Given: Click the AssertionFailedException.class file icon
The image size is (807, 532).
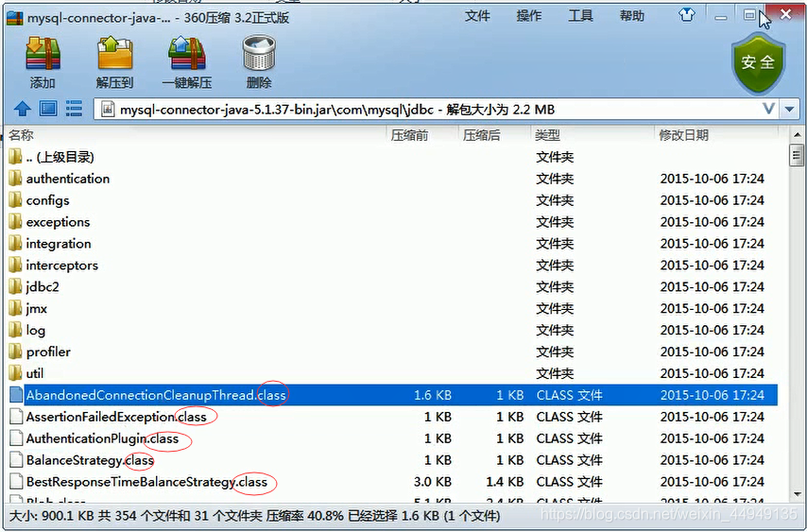Looking at the screenshot, I should pyautogui.click(x=16, y=416).
